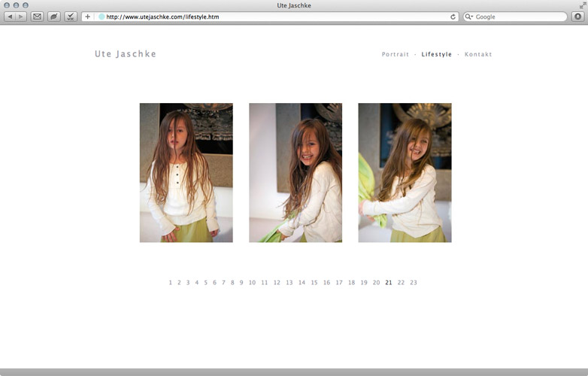Go to gallery page 3
This screenshot has width=588, height=376.
(x=188, y=283)
